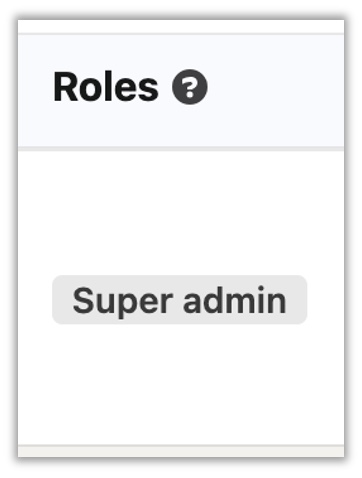The width and height of the screenshot is (362, 478).
Task: Click the gray Super admin pill
Action: [179, 300]
